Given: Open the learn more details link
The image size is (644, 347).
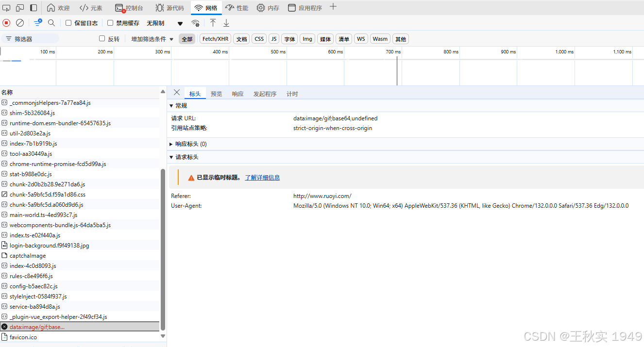Looking at the screenshot, I should pos(262,178).
